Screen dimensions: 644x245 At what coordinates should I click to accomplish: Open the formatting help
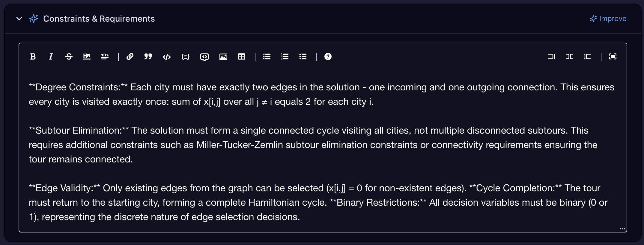tap(328, 56)
